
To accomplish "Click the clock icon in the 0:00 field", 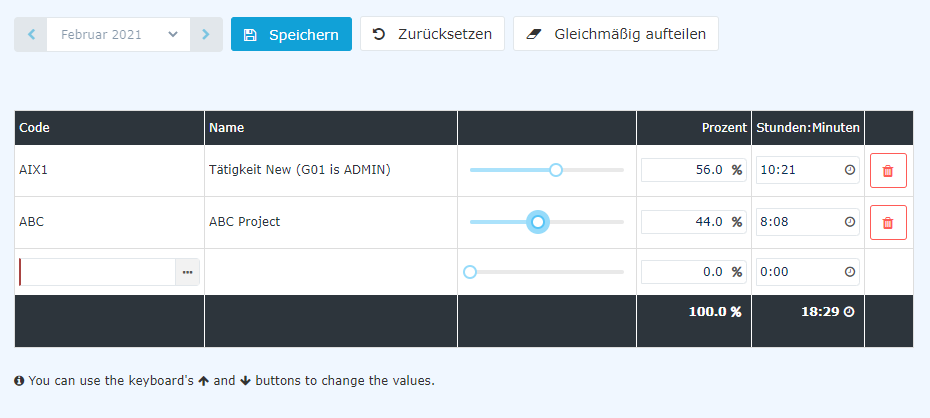I will (849, 272).
